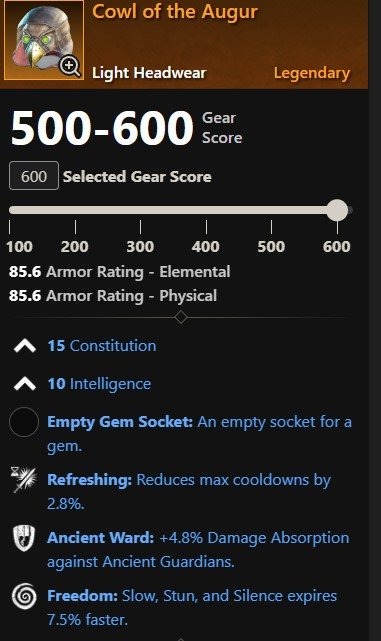381x641 pixels.
Task: Click the Ancient Ward shield icon
Action: pyautogui.click(x=24, y=538)
